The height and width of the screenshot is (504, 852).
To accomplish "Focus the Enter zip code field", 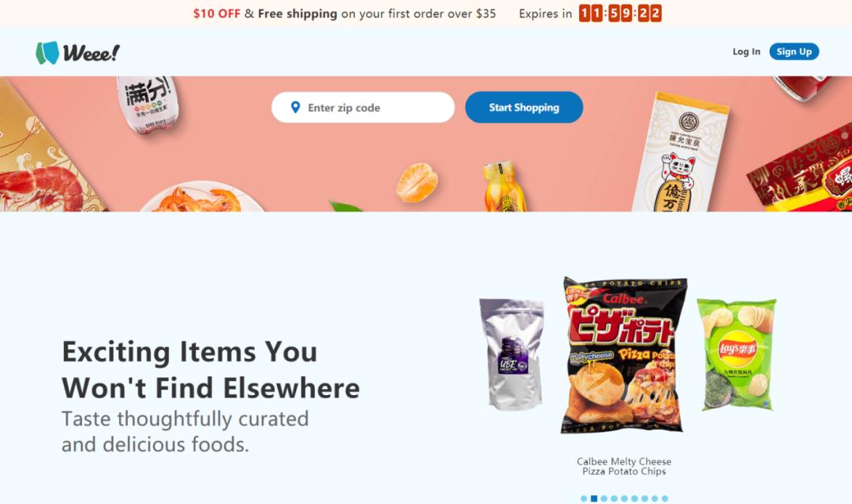I will pyautogui.click(x=363, y=107).
